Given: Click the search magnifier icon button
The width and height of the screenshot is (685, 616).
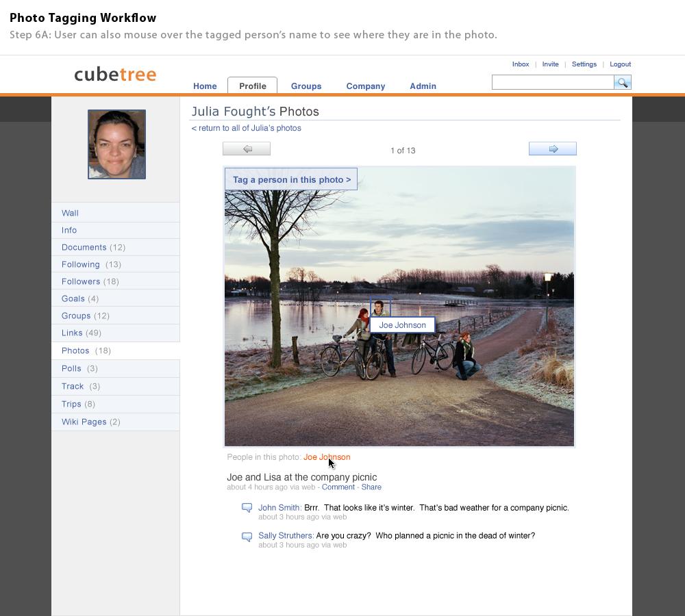Looking at the screenshot, I should point(622,82).
